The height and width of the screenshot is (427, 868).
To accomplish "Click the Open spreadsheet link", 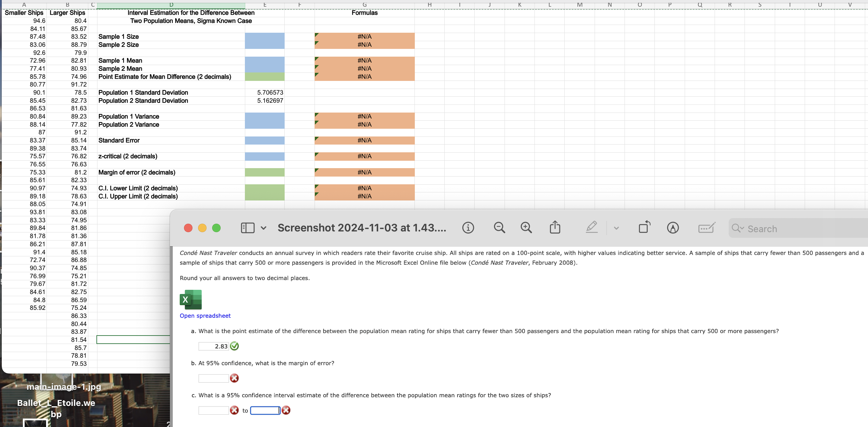I will (x=205, y=316).
